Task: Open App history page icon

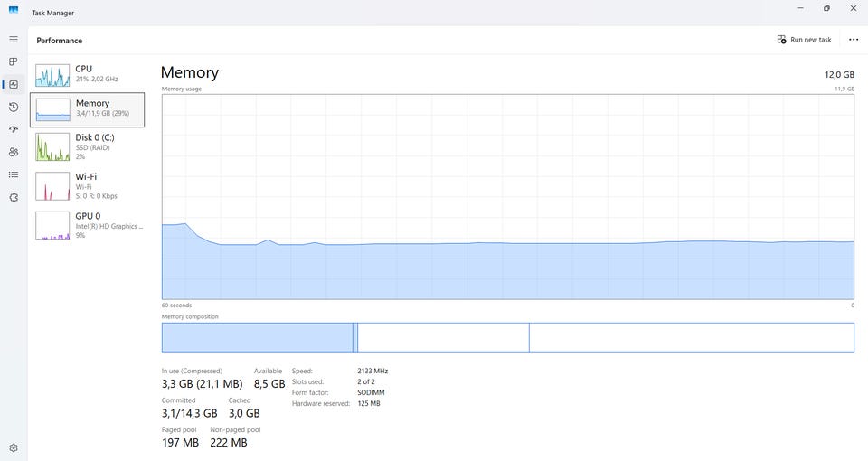Action: pyautogui.click(x=14, y=108)
